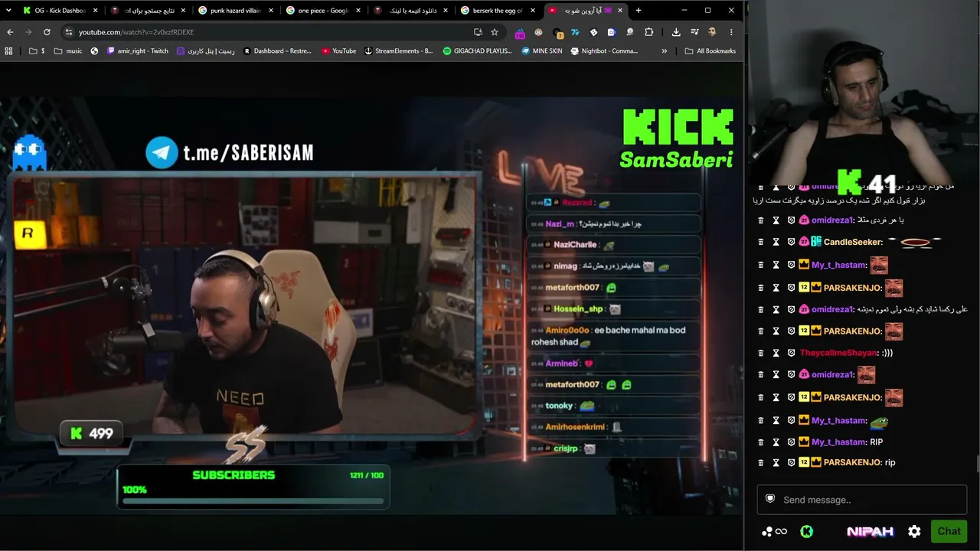
Task: Click CandleSeeker's username in chat
Action: coord(853,242)
